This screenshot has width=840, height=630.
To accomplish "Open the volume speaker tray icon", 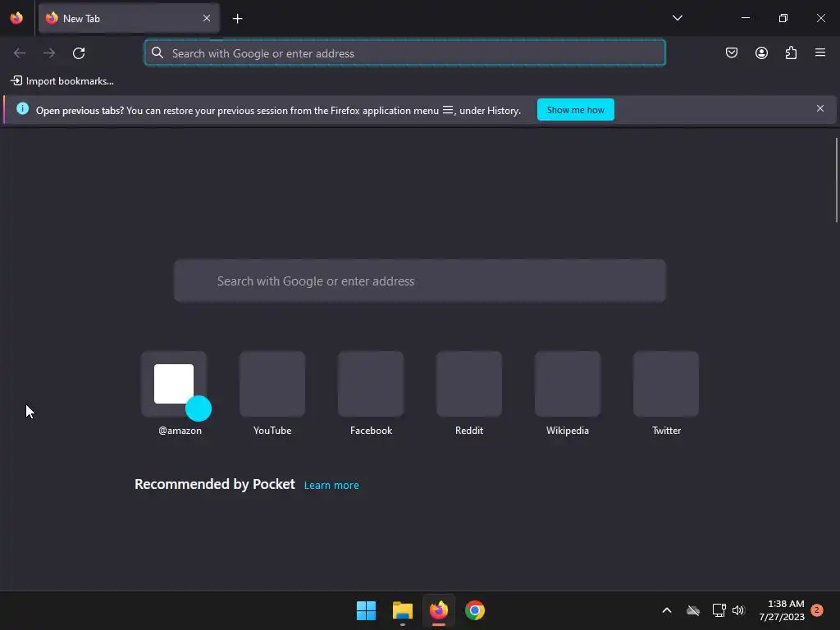I will point(739,610).
